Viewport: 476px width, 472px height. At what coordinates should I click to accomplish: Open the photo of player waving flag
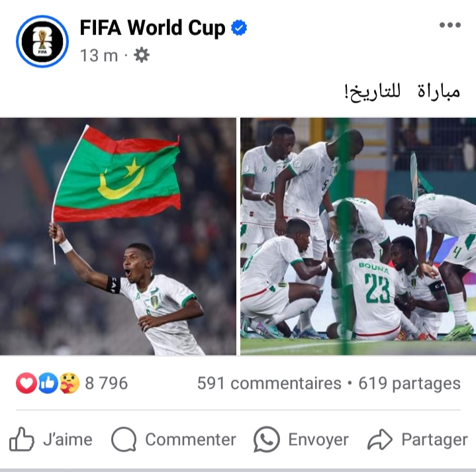click(118, 236)
